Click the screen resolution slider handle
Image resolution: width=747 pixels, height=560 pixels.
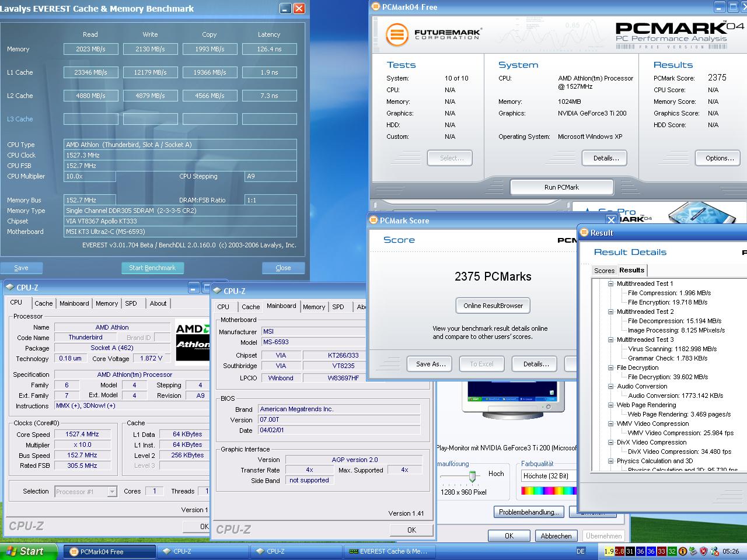pos(472,476)
